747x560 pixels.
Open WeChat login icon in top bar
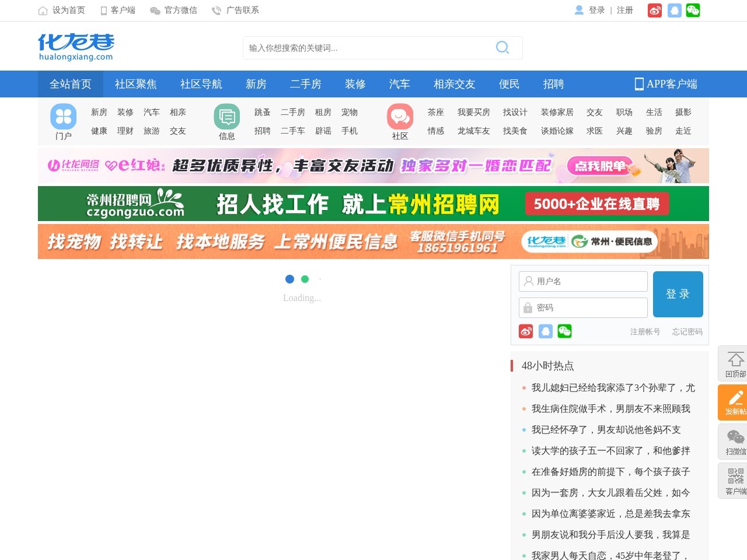693,10
